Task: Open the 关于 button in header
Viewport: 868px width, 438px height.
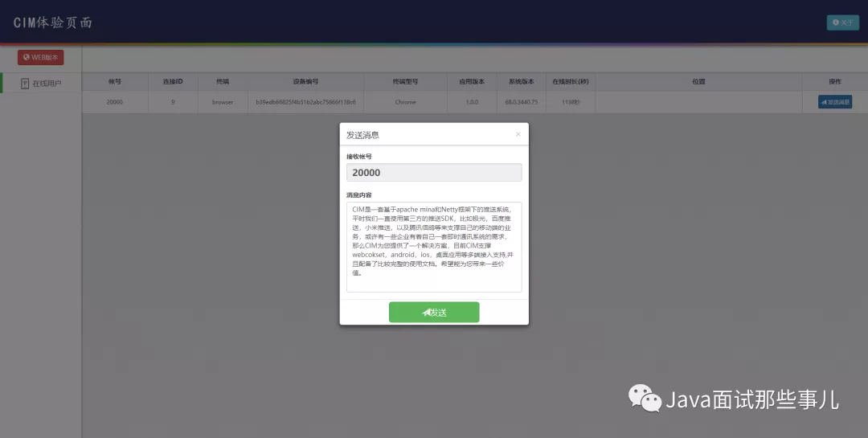Action: click(x=842, y=23)
